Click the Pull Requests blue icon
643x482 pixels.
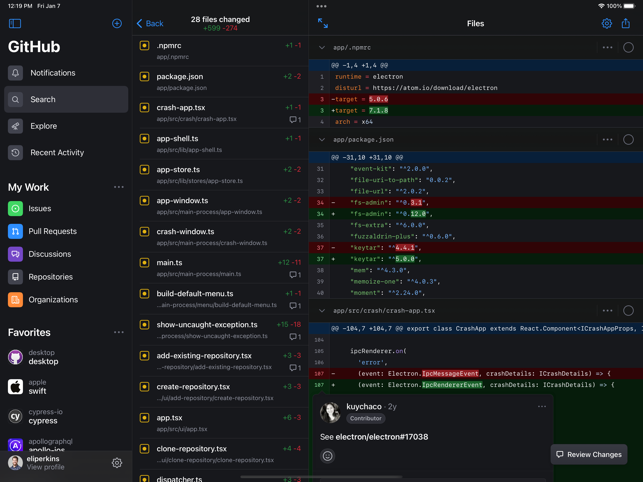pyautogui.click(x=15, y=231)
